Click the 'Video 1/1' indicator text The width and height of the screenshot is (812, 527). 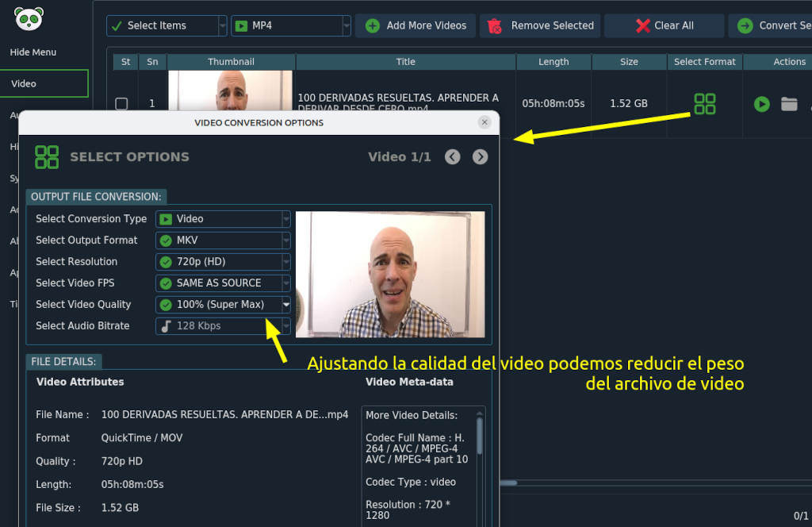pos(400,157)
